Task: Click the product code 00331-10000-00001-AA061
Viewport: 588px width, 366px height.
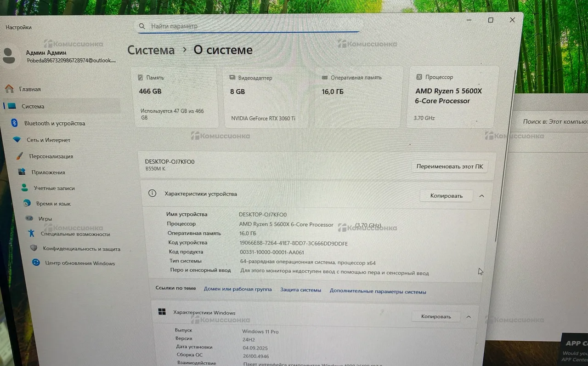Action: (x=272, y=252)
